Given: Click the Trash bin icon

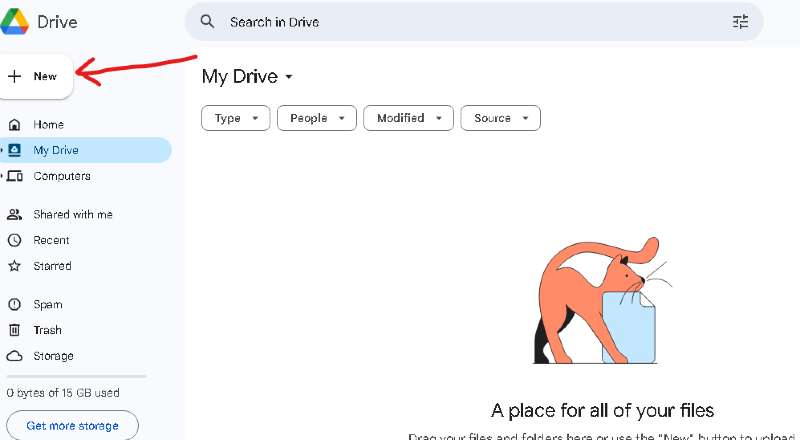Looking at the screenshot, I should point(14,330).
